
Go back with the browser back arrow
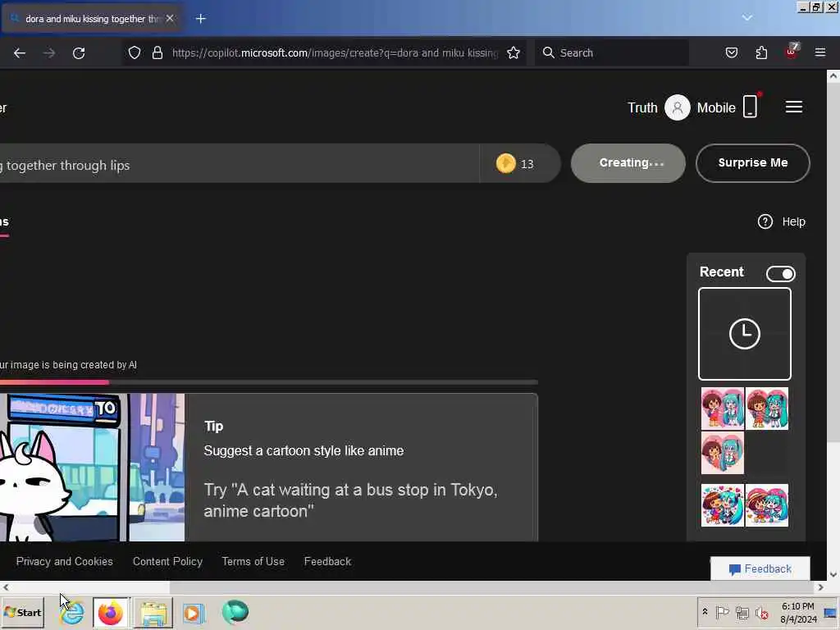(20, 53)
